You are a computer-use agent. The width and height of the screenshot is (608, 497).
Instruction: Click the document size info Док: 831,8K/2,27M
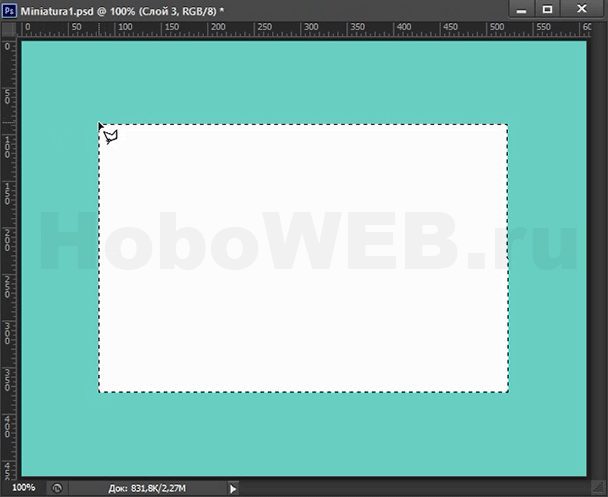[x=147, y=488]
